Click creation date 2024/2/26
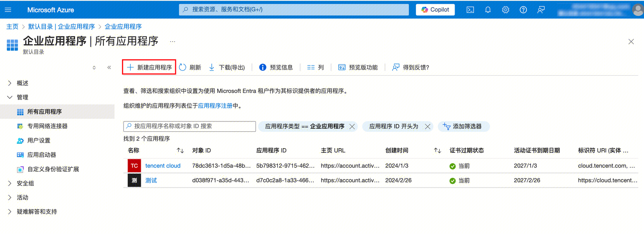Image resolution: width=644 pixels, height=234 pixels. pyautogui.click(x=398, y=180)
